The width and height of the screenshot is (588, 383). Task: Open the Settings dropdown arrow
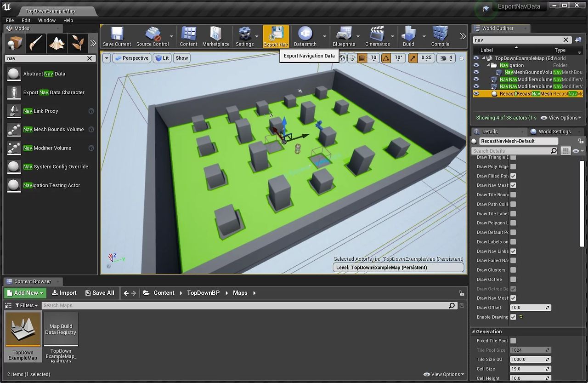coord(257,36)
